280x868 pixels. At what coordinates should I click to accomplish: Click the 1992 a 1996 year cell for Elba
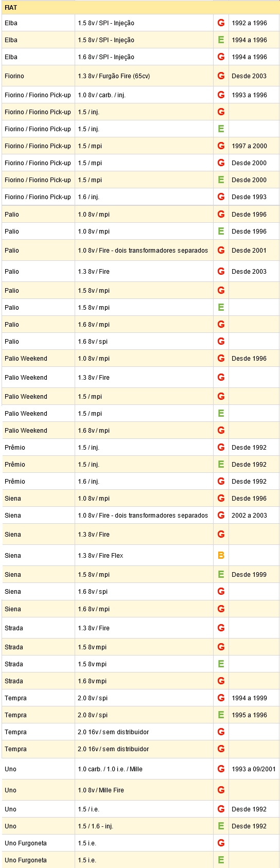[x=249, y=23]
